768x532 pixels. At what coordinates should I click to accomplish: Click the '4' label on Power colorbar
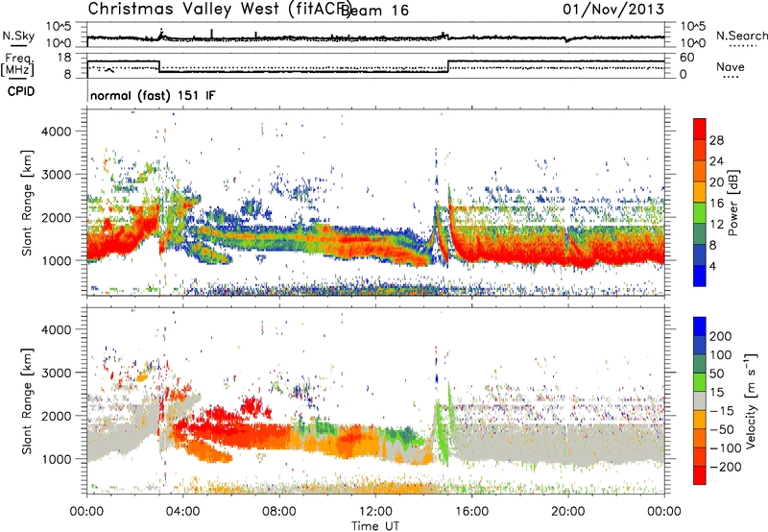pos(713,266)
